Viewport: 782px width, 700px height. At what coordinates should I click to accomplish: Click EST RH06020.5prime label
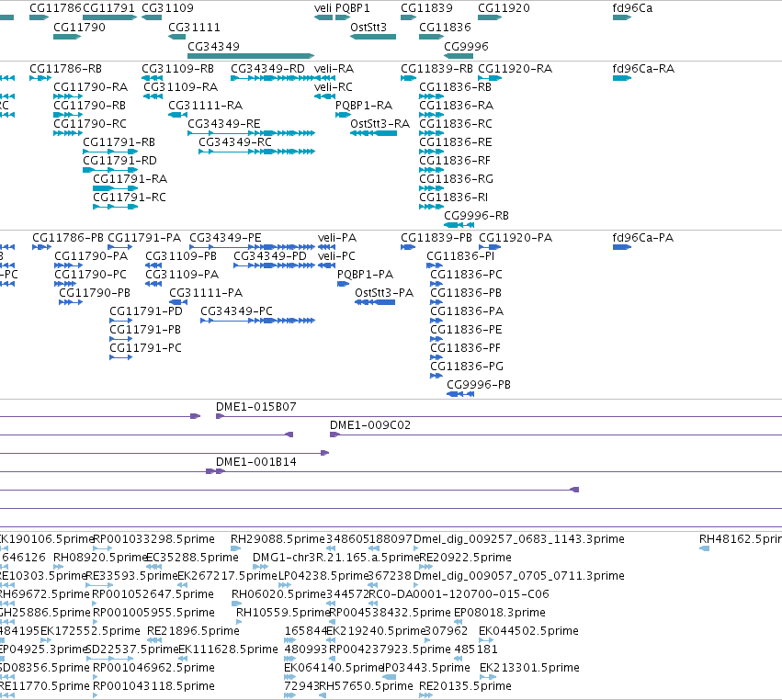[x=278, y=593]
